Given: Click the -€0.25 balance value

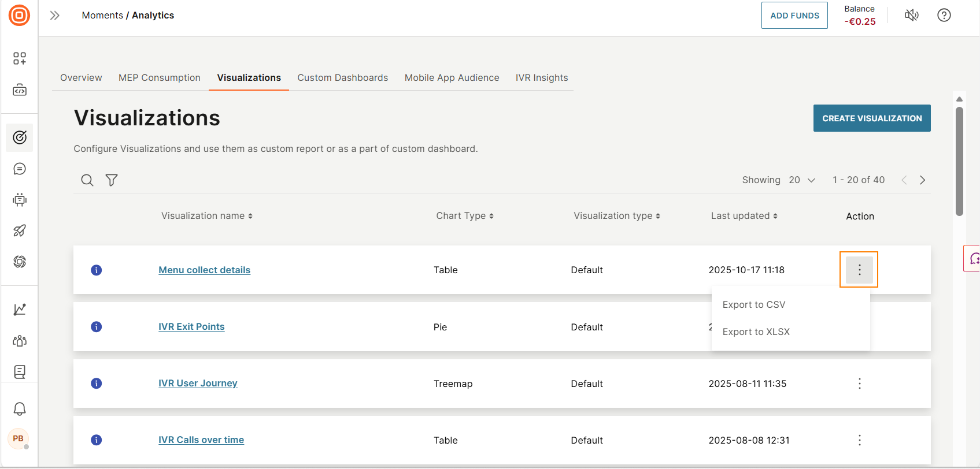Looking at the screenshot, I should pos(860,21).
